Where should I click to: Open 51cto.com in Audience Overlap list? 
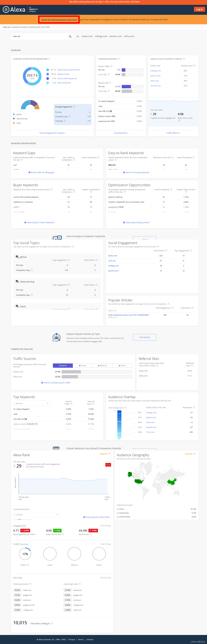(x=150, y=432)
